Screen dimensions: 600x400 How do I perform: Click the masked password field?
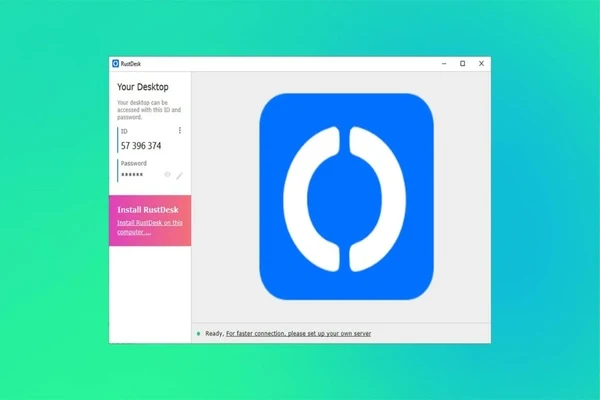[x=132, y=175]
